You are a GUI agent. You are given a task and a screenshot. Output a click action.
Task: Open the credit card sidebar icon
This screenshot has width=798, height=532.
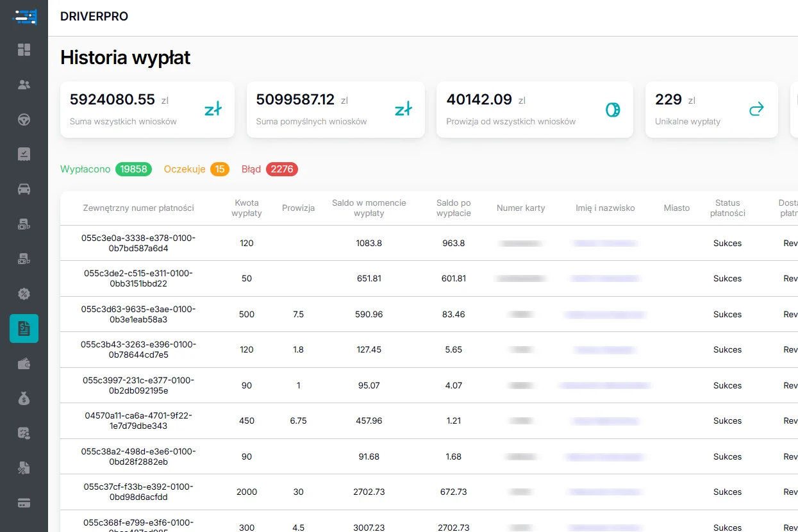[24, 503]
